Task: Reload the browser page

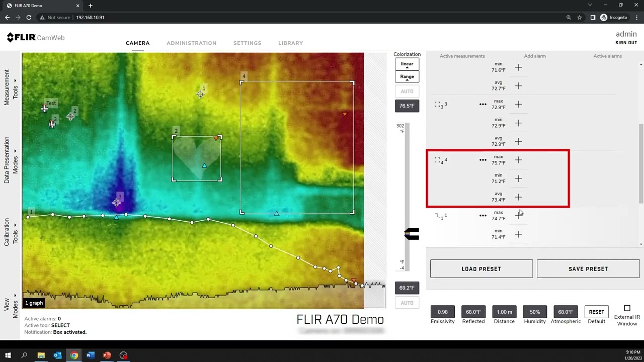Action: point(29,17)
